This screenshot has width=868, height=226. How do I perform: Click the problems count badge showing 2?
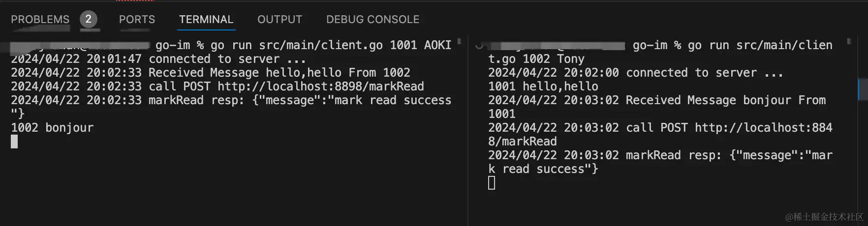[88, 19]
